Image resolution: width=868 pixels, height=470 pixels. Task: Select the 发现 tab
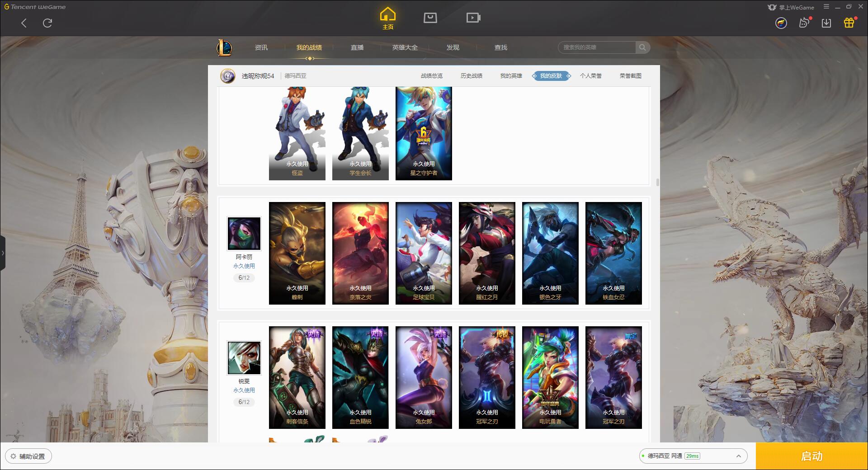coord(453,47)
